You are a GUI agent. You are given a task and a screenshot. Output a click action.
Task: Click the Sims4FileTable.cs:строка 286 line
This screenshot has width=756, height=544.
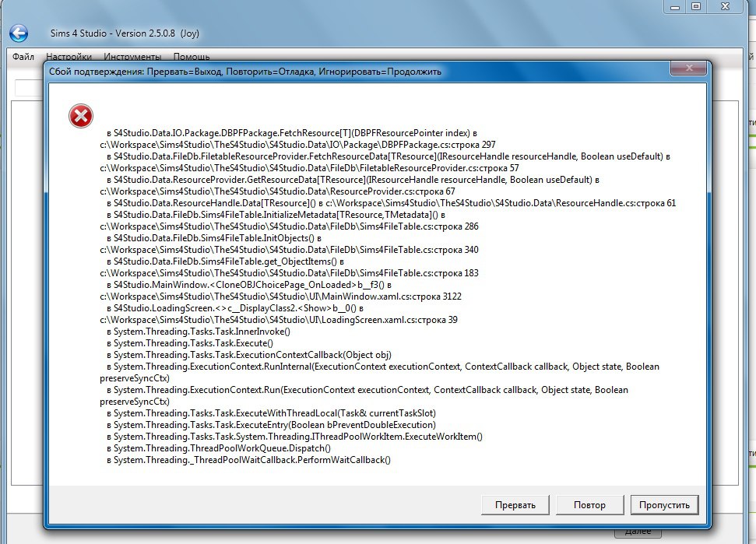289,226
